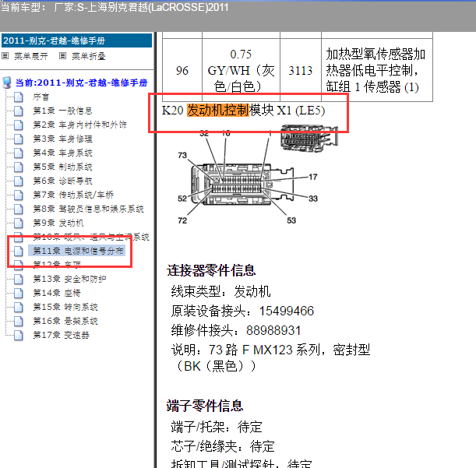Click the page icon next to 第6章 诊断导航

pyautogui.click(x=19, y=181)
